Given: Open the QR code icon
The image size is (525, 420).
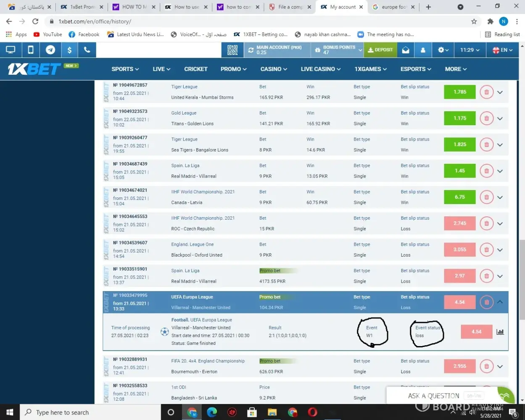Looking at the screenshot, I should coord(232,50).
